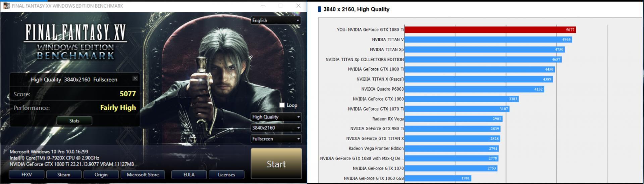Open the 3840x2160 resolution dropdown

tap(276, 128)
